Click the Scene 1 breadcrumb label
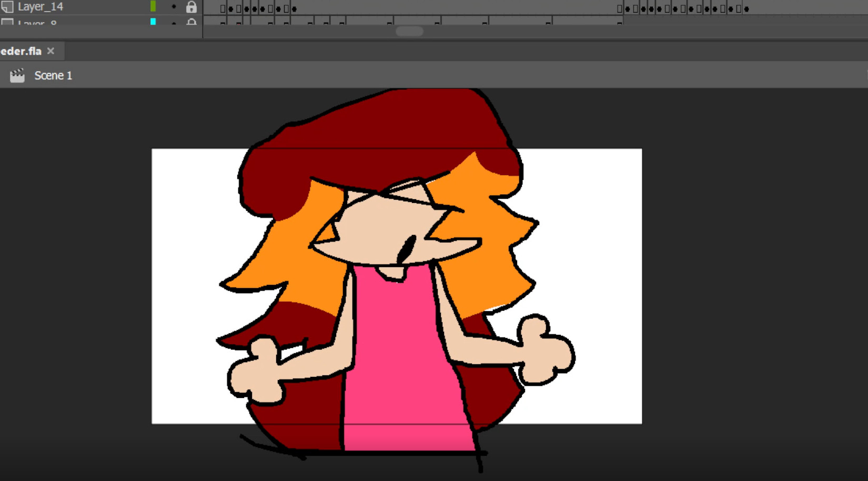 tap(53, 76)
